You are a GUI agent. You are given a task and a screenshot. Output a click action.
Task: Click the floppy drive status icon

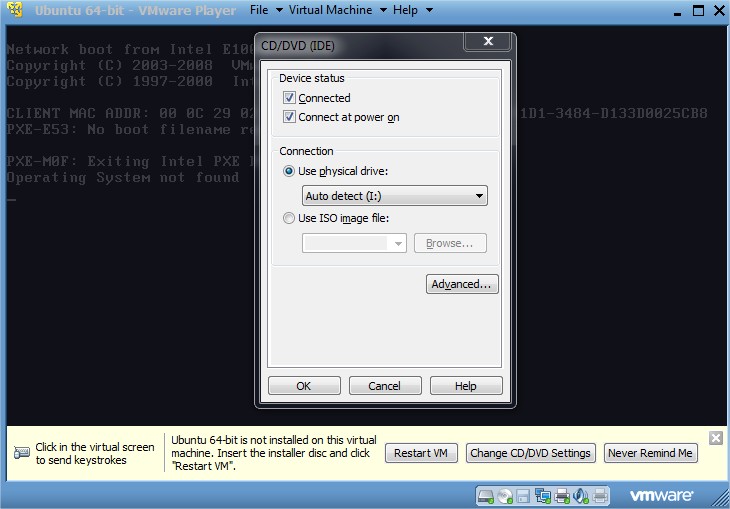coord(523,496)
